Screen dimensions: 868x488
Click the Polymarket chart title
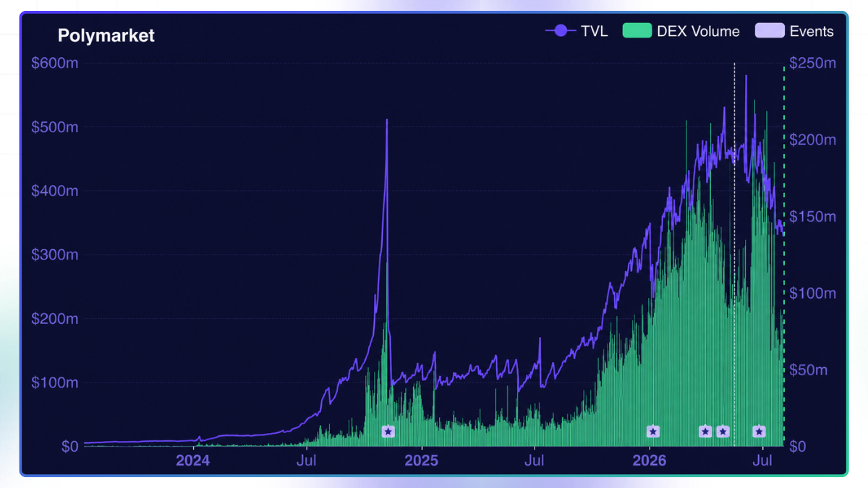pyautogui.click(x=106, y=35)
